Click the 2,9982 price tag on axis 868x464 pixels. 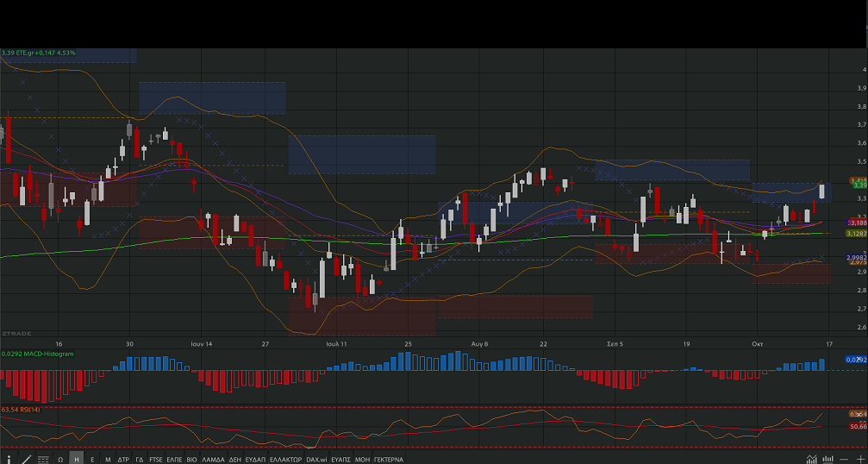click(x=857, y=258)
